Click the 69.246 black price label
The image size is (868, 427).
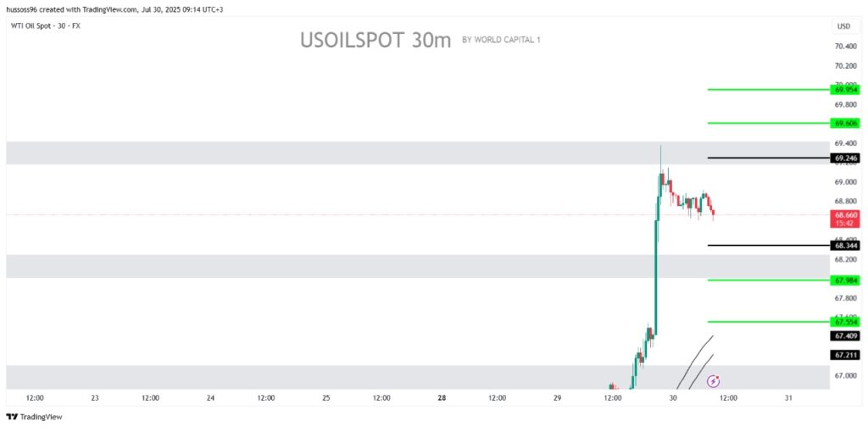[x=845, y=158]
